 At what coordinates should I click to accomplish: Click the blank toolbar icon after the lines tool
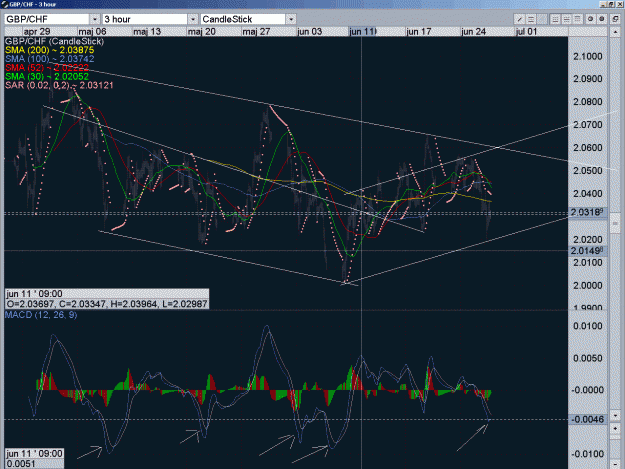coord(542,19)
